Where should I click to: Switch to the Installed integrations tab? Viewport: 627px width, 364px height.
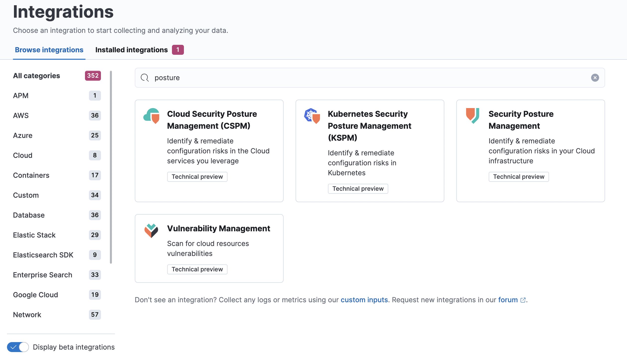pos(131,50)
